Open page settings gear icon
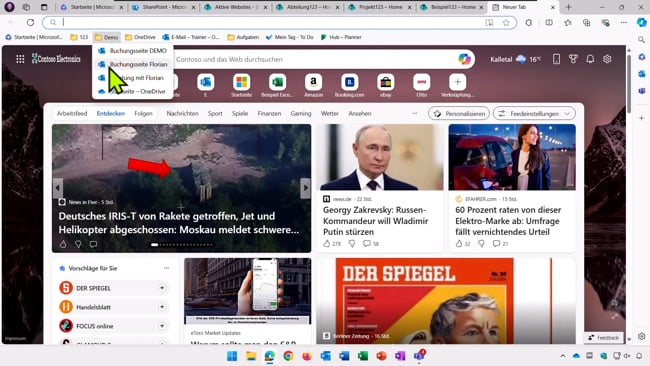The height and width of the screenshot is (366, 650). pyautogui.click(x=607, y=59)
